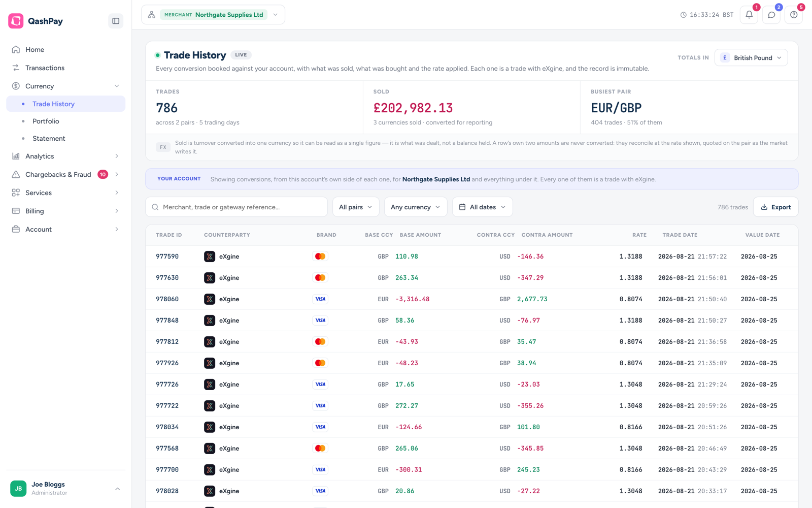Image resolution: width=812 pixels, height=508 pixels.
Task: Sort by the Trade Date column header
Action: [x=680, y=235]
